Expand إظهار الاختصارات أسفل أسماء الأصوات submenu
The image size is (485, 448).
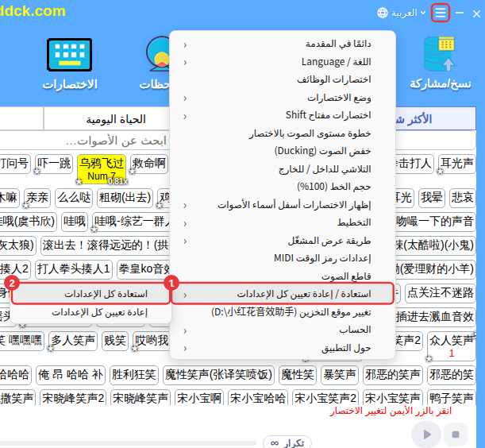(283, 205)
